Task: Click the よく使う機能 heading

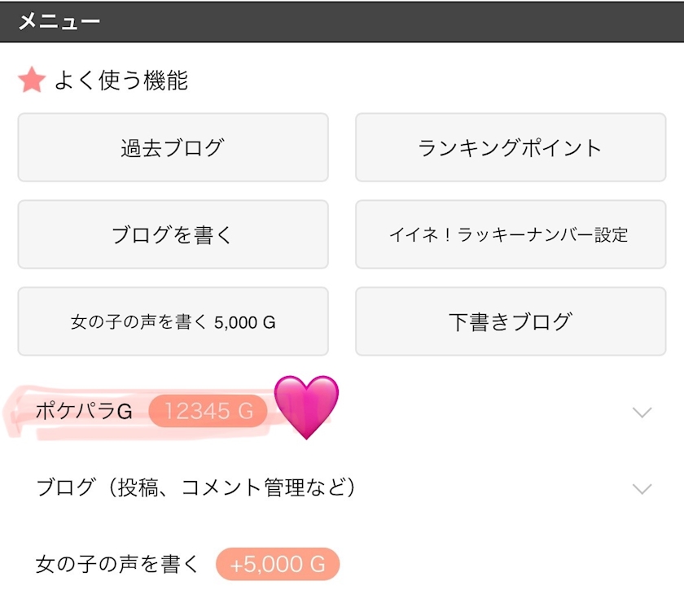Action: (x=121, y=80)
